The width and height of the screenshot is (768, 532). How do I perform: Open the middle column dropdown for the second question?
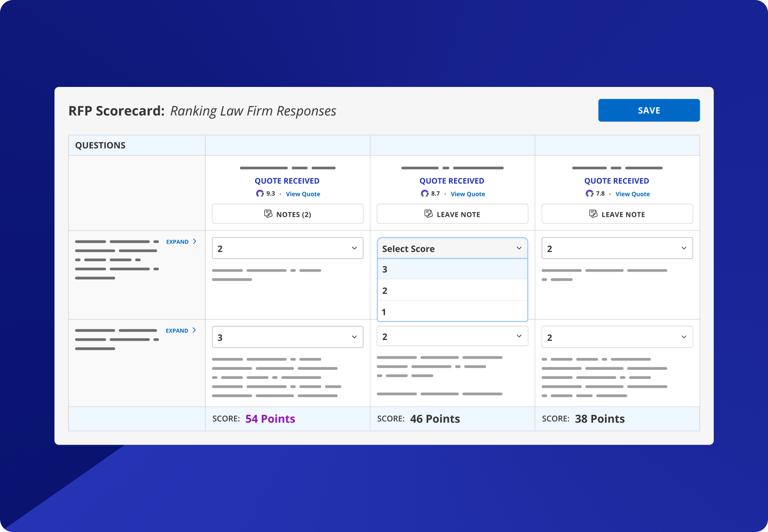click(452, 336)
